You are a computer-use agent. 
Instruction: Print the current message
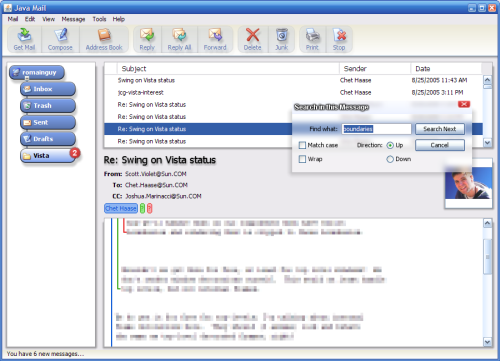pos(312,39)
